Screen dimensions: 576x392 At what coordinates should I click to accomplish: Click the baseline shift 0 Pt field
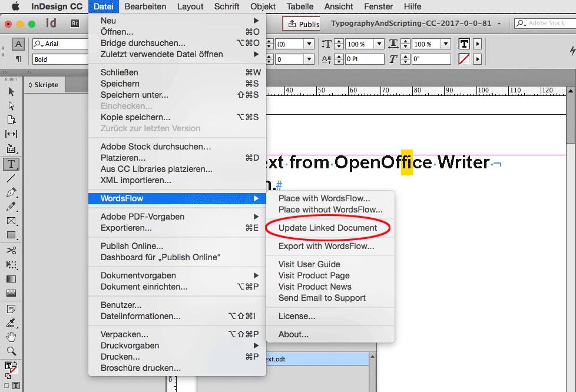(365, 59)
